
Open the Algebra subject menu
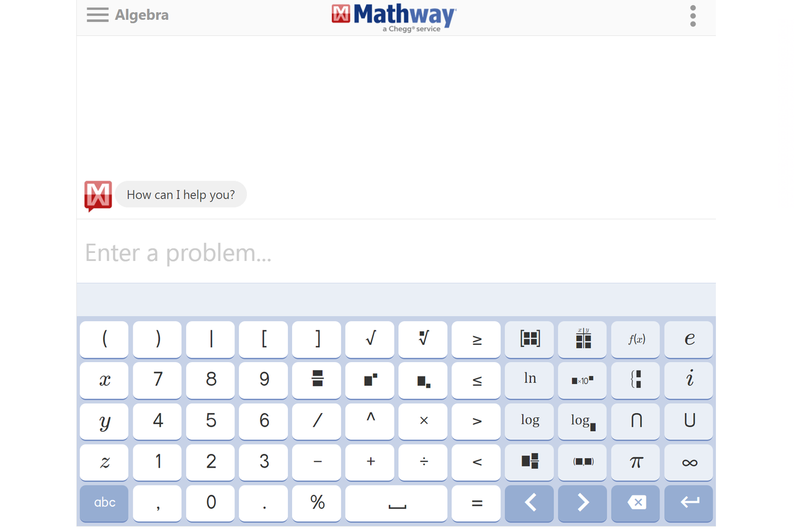point(127,15)
